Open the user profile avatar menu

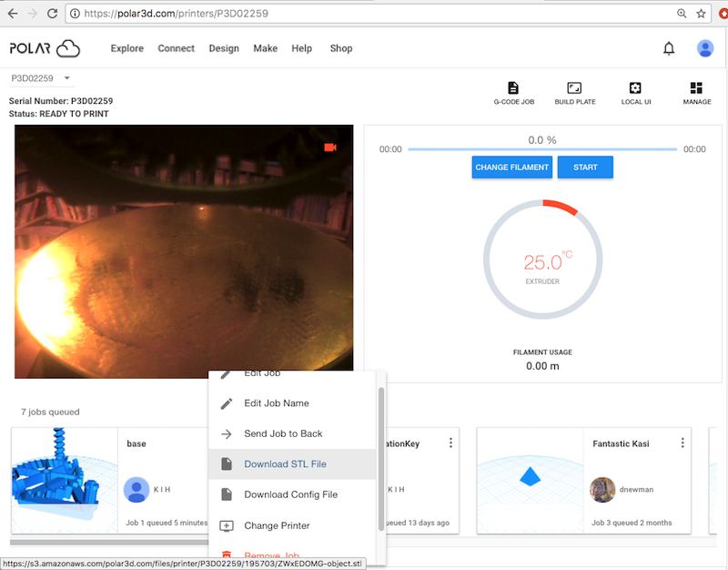tap(704, 48)
